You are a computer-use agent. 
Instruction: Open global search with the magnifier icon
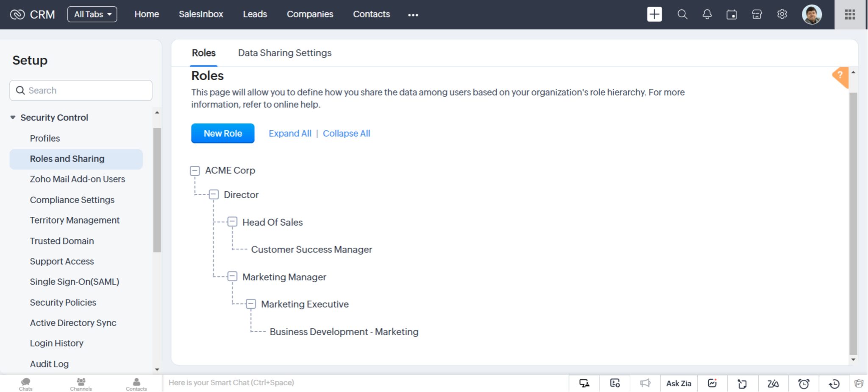[682, 14]
